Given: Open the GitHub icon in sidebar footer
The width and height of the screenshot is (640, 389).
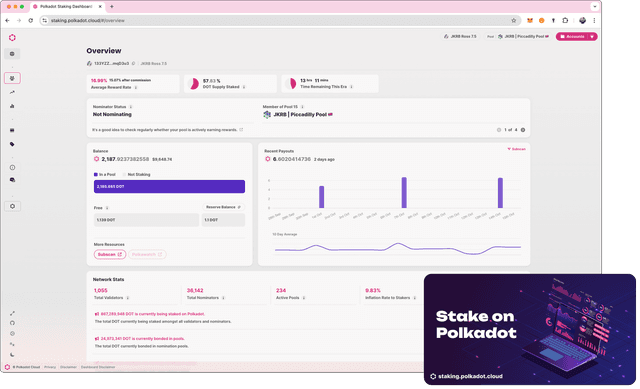Looking at the screenshot, I should coord(12,323).
